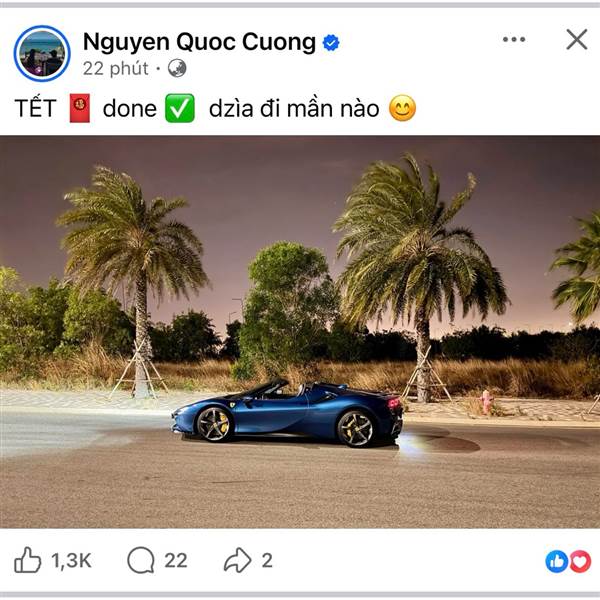Click the post caption text 'dzìa đi mần nào'
This screenshot has height=600, width=600.
294,109
